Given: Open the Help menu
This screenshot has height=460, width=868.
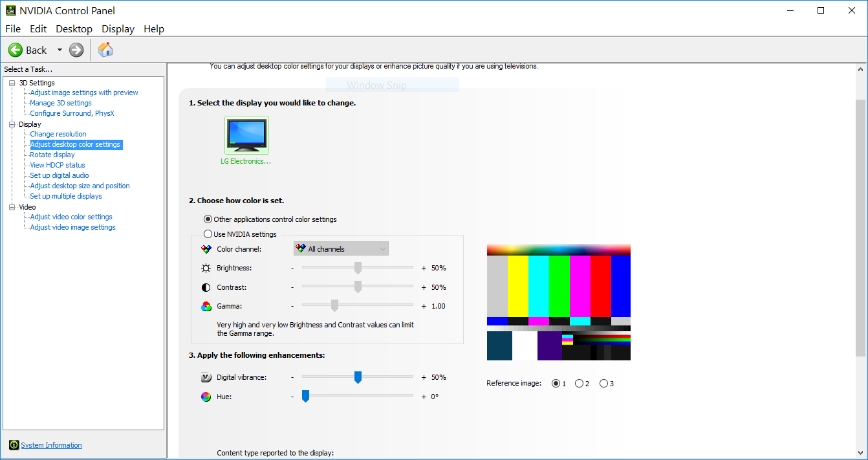Looking at the screenshot, I should point(154,29).
